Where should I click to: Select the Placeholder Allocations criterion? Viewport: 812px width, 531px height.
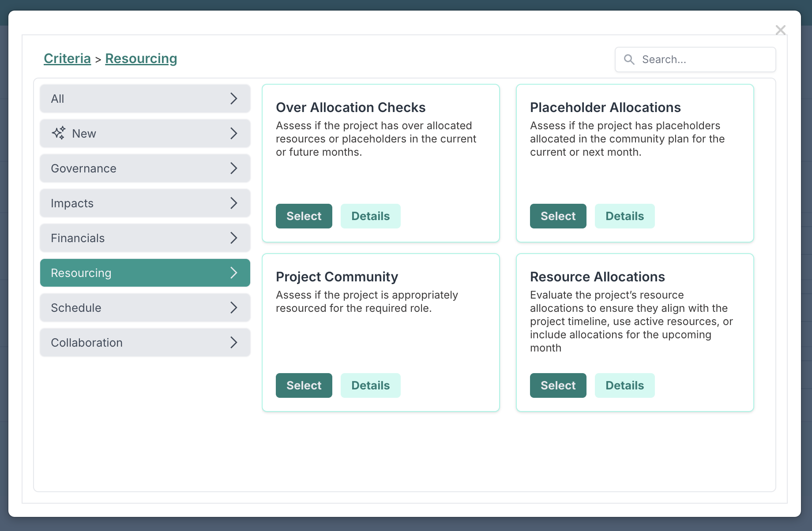tap(558, 216)
